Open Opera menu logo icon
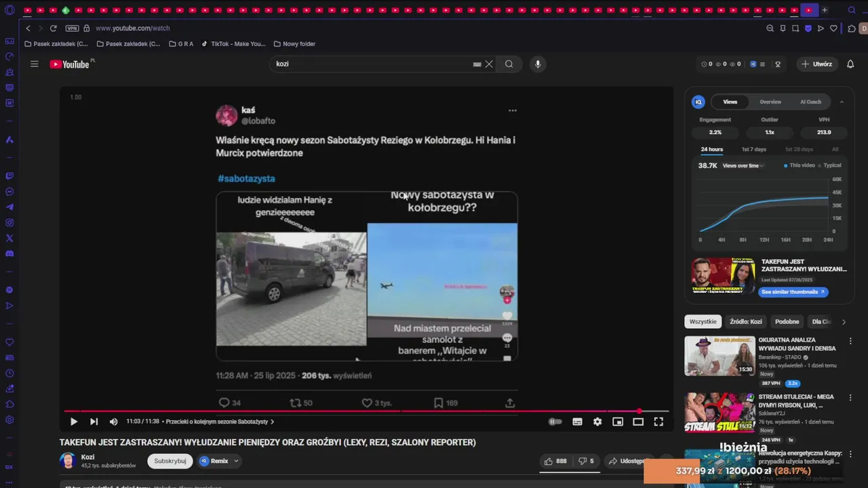The image size is (868, 488). click(x=9, y=10)
